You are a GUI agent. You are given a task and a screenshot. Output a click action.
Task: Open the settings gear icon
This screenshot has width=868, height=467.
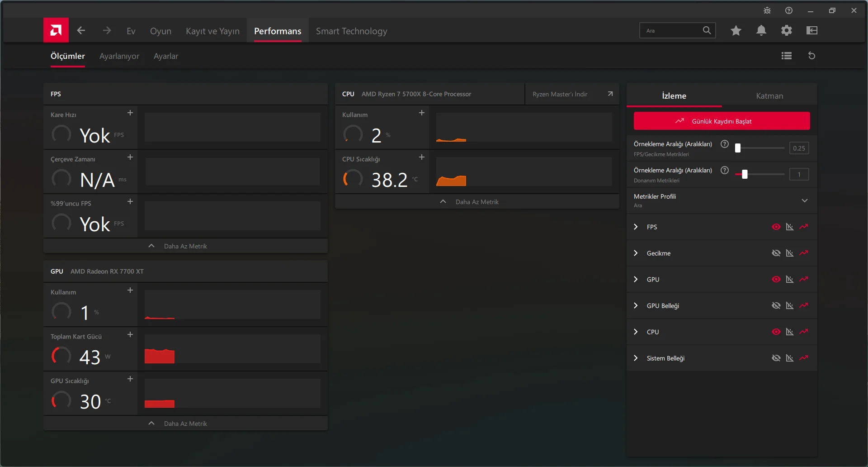pyautogui.click(x=786, y=30)
